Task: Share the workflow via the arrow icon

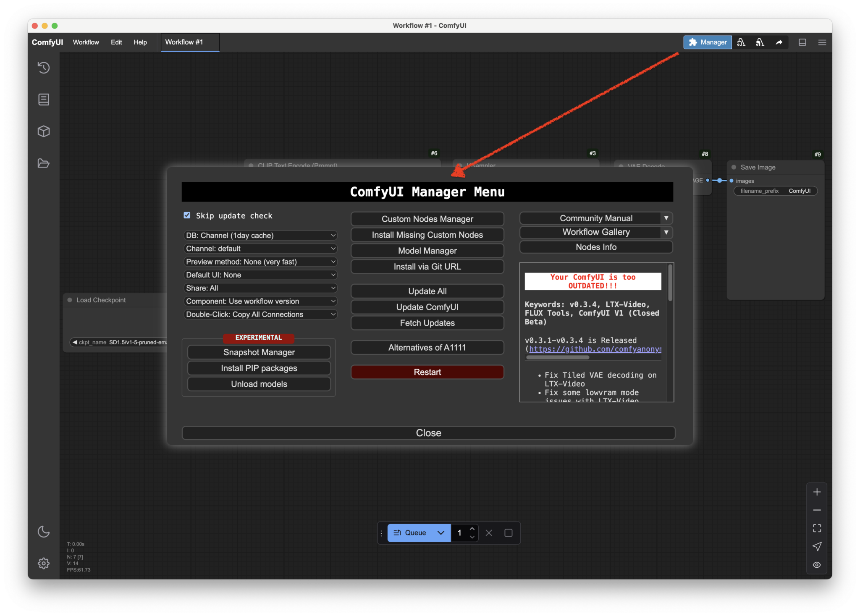Action: (779, 42)
